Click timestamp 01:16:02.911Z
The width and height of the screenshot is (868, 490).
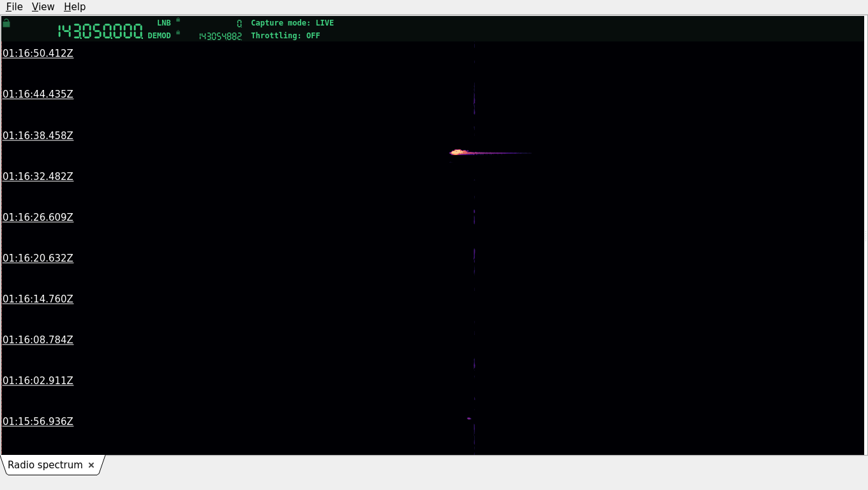coord(38,380)
